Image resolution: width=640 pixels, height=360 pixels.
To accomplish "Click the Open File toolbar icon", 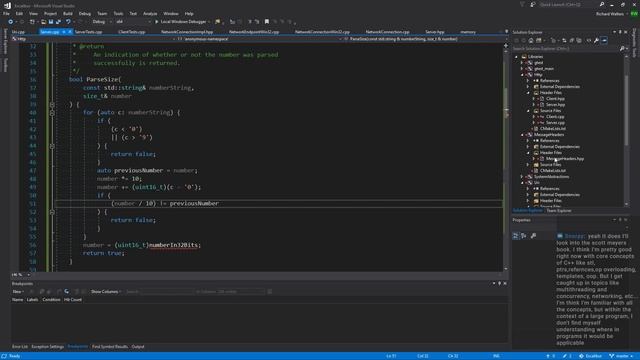I will (43, 22).
